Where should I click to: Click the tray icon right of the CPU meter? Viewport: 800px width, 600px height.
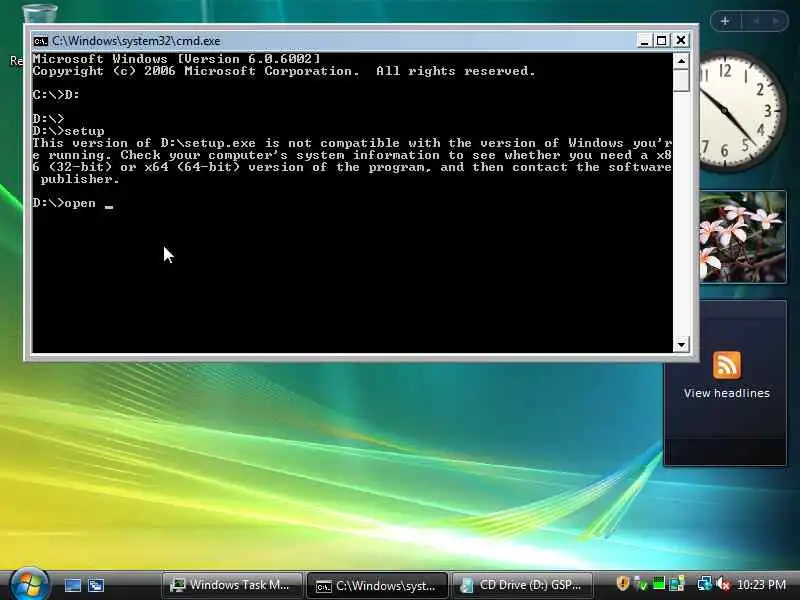(x=677, y=583)
